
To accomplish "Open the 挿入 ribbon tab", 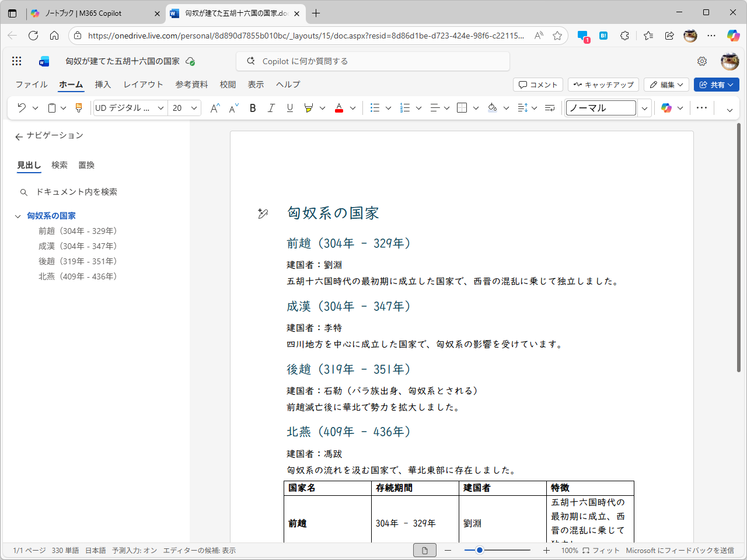I will coord(103,85).
